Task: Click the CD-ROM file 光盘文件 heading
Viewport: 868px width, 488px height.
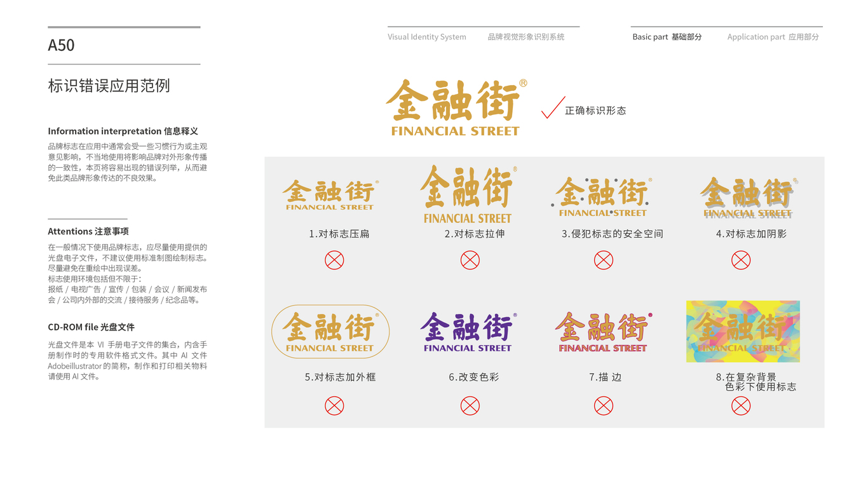Action: [91, 327]
